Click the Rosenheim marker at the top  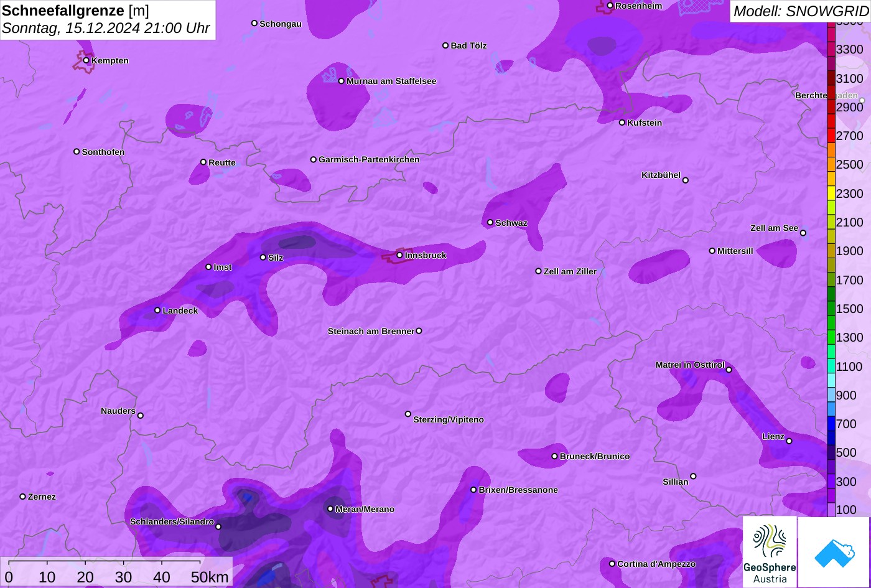[610, 6]
